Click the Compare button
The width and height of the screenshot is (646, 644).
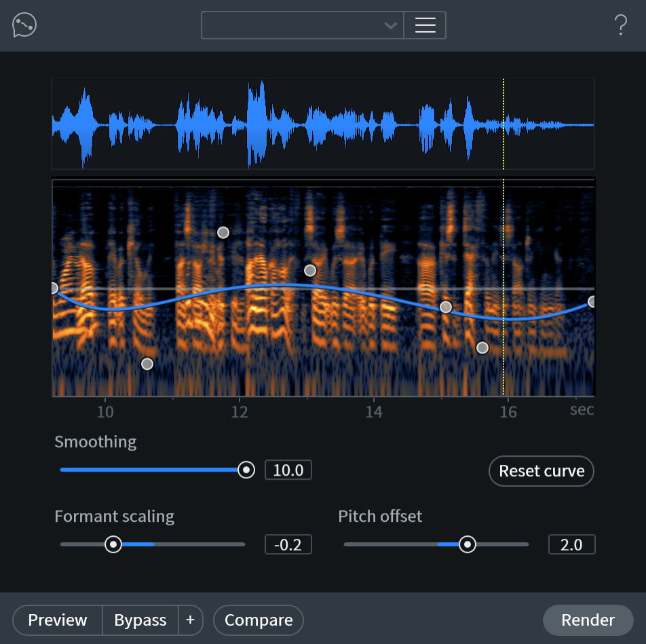(259, 620)
